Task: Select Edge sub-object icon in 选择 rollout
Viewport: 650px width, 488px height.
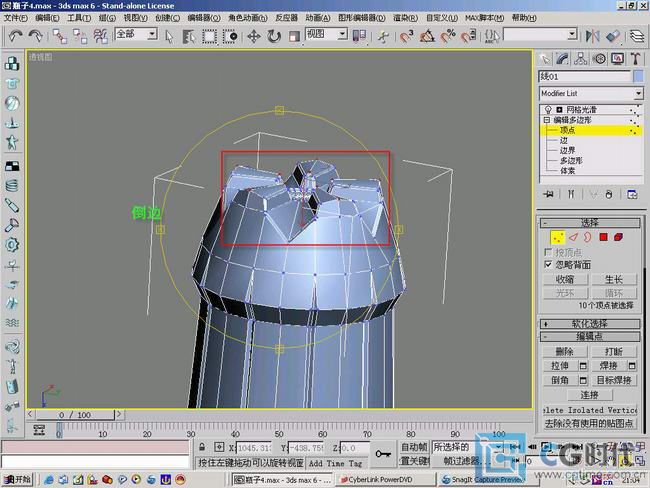Action: pos(573,237)
